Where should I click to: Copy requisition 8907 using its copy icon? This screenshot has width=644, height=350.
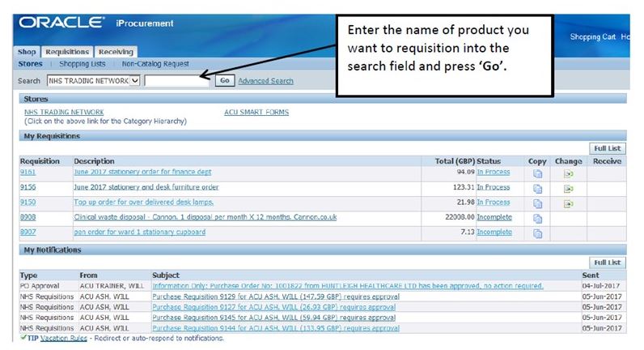pyautogui.click(x=537, y=233)
